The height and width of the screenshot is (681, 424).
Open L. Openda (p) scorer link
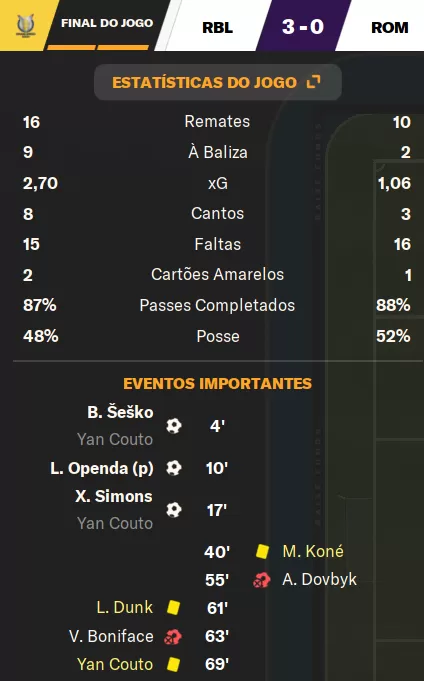(102, 468)
